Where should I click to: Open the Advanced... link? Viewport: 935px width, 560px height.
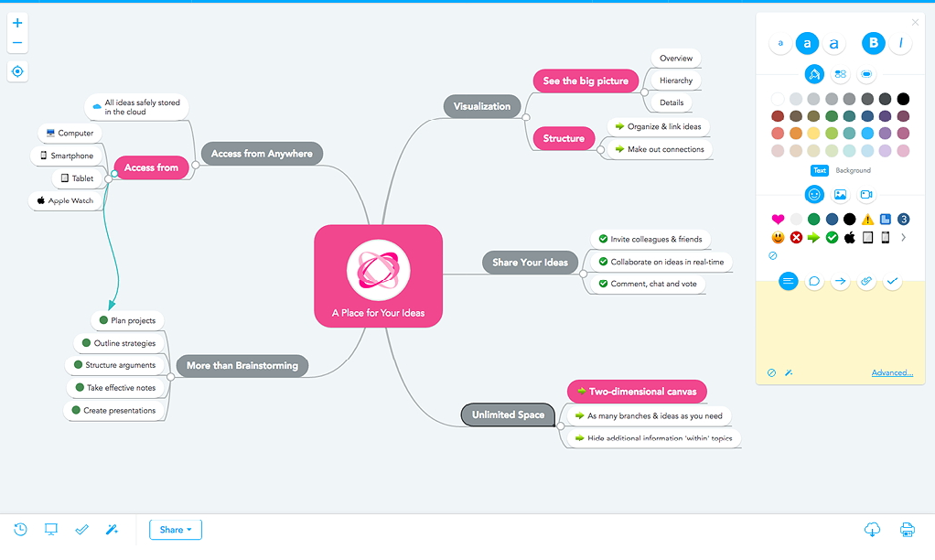pos(892,372)
